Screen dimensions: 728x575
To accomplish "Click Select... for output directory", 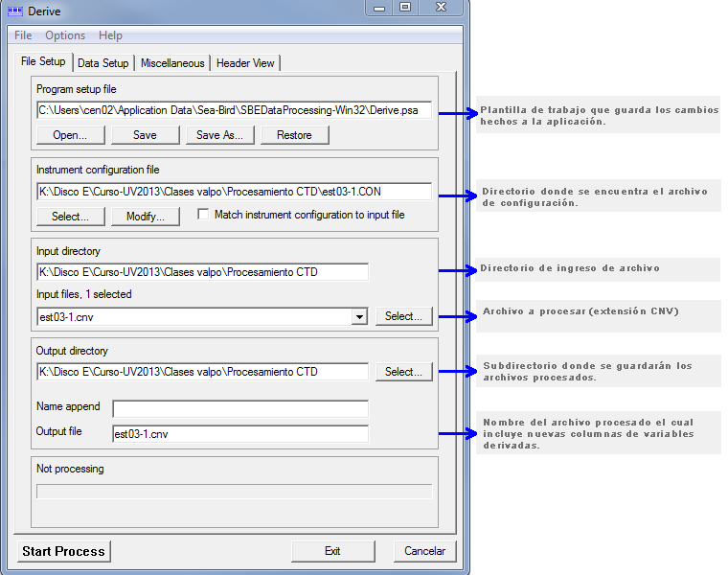I will (403, 372).
